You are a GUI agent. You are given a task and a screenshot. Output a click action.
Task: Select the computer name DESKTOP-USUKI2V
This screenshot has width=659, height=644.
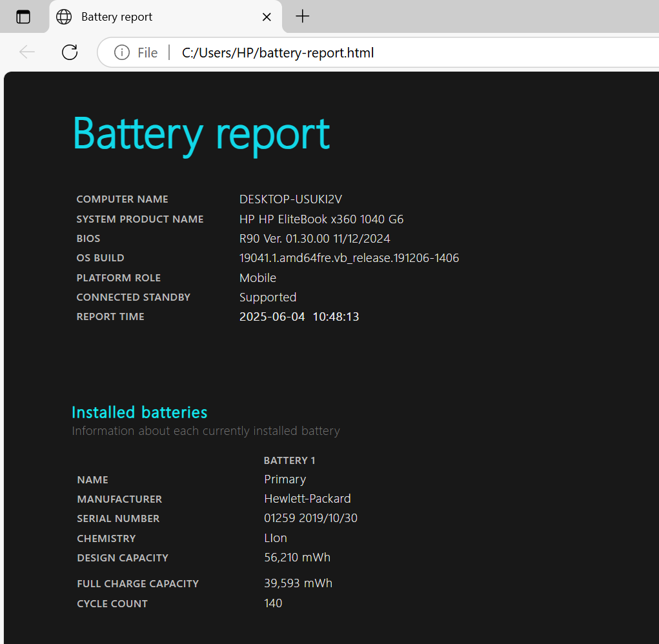pyautogui.click(x=290, y=199)
